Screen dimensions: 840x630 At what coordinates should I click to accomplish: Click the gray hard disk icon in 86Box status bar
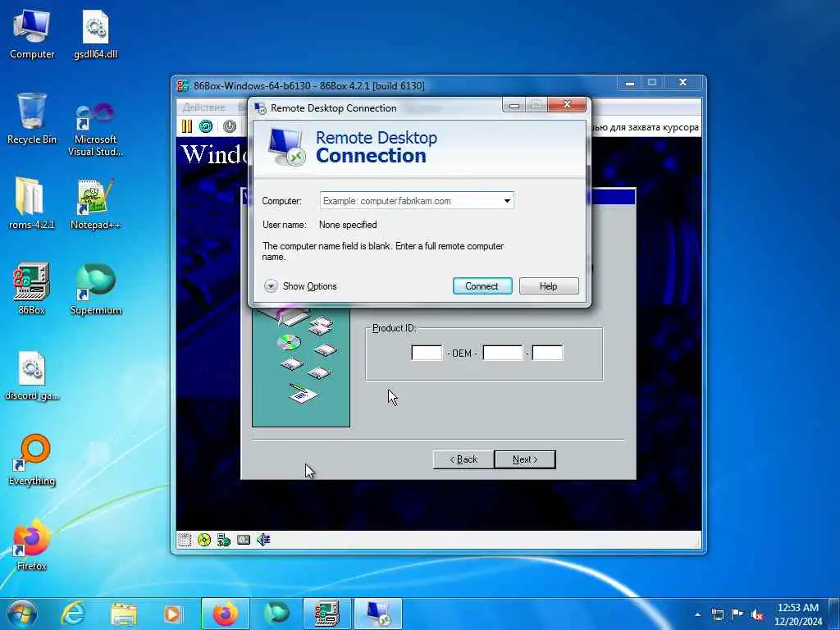tap(244, 540)
